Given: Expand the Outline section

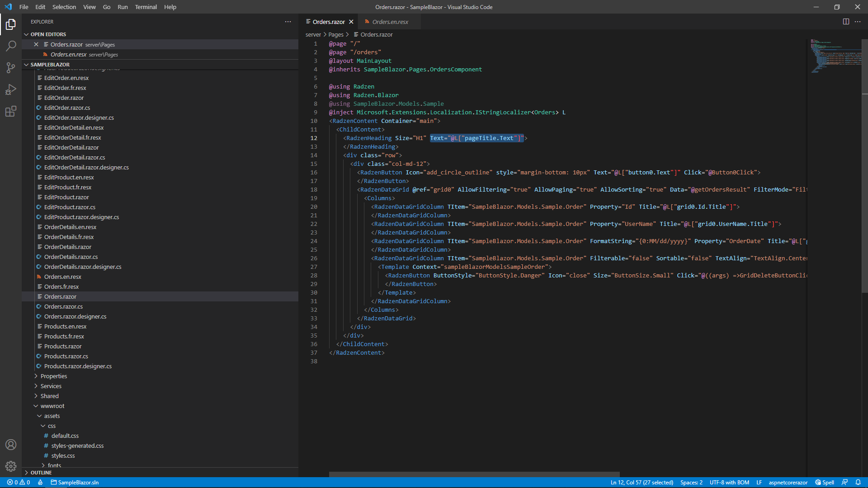Looking at the screenshot, I should click(x=41, y=473).
